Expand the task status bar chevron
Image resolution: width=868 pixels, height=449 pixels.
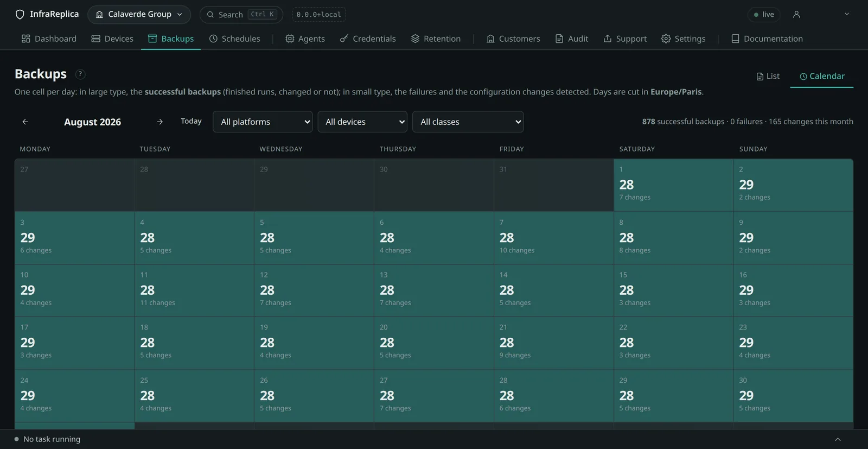pos(838,439)
